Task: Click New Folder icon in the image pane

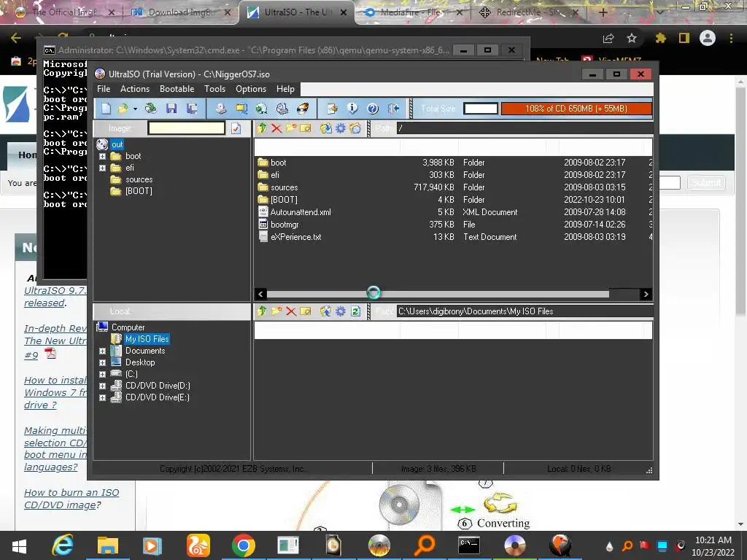Action: coord(291,128)
